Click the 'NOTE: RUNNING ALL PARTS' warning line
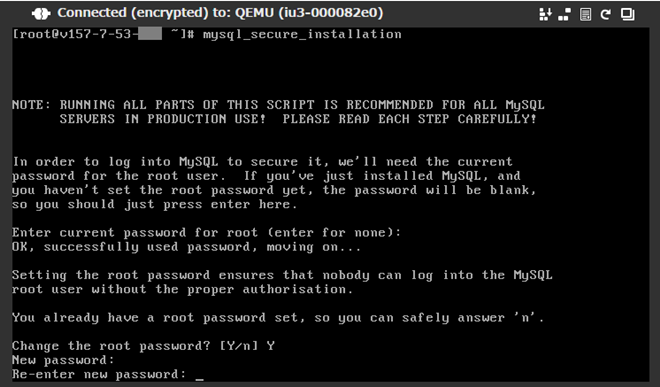The width and height of the screenshot is (660, 387). click(x=278, y=105)
